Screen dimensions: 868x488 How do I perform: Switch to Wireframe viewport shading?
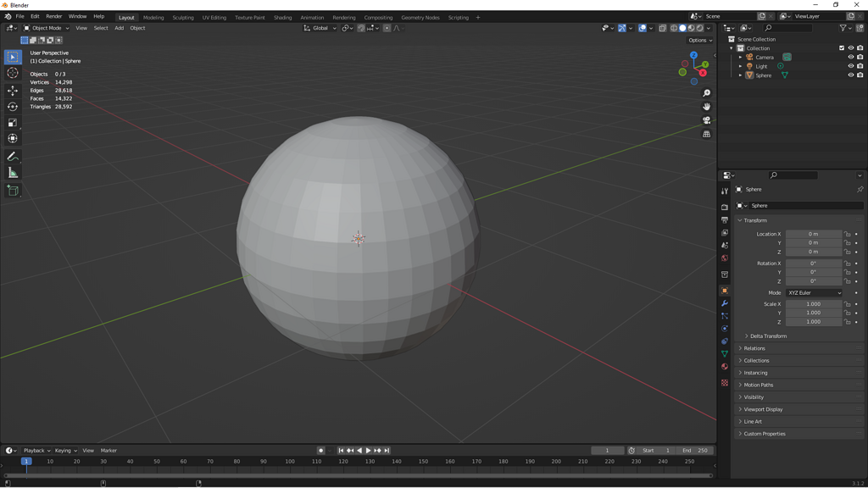(674, 27)
